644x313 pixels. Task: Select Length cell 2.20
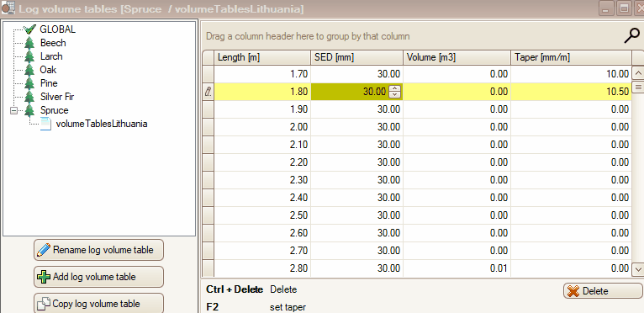point(262,162)
